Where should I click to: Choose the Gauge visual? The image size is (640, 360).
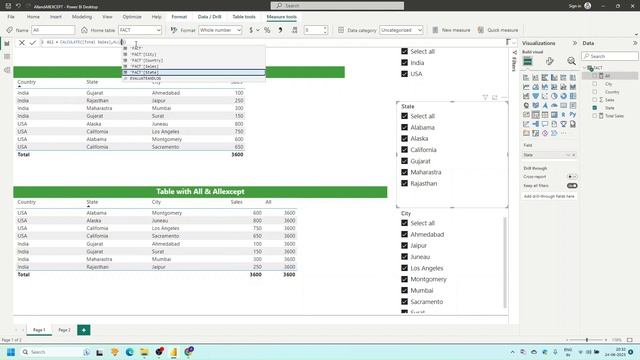pos(554,105)
